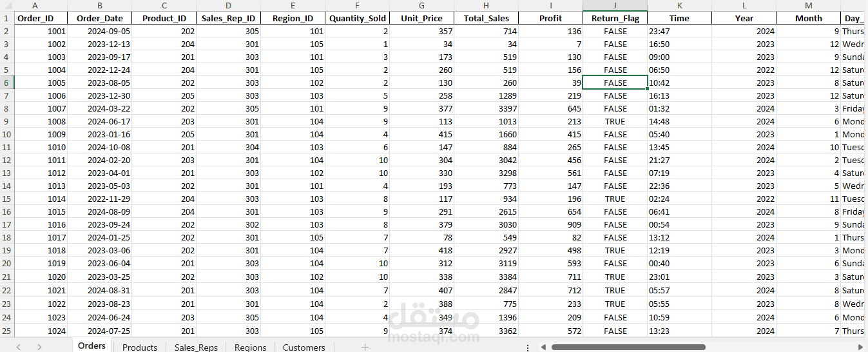Select column I header
Screen dimensions: 868x352
[551, 5]
